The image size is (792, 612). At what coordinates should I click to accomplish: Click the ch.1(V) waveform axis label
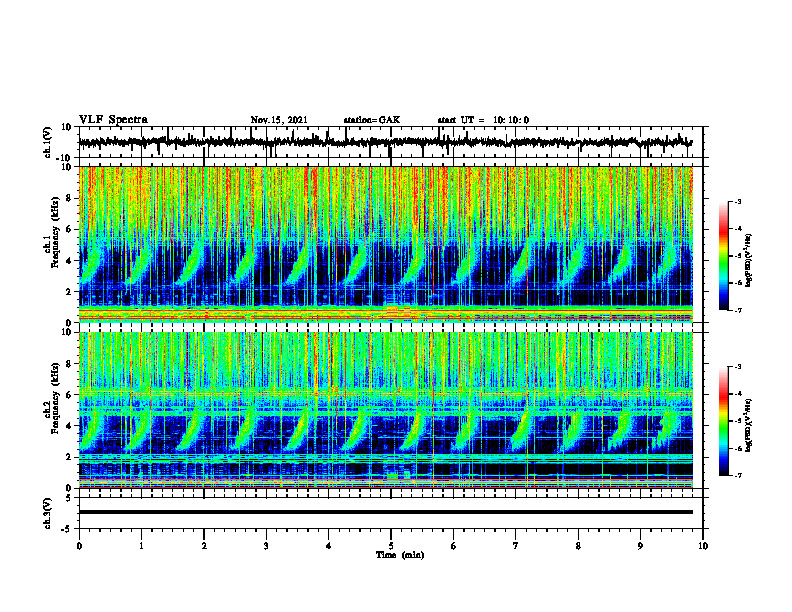pyautogui.click(x=48, y=142)
